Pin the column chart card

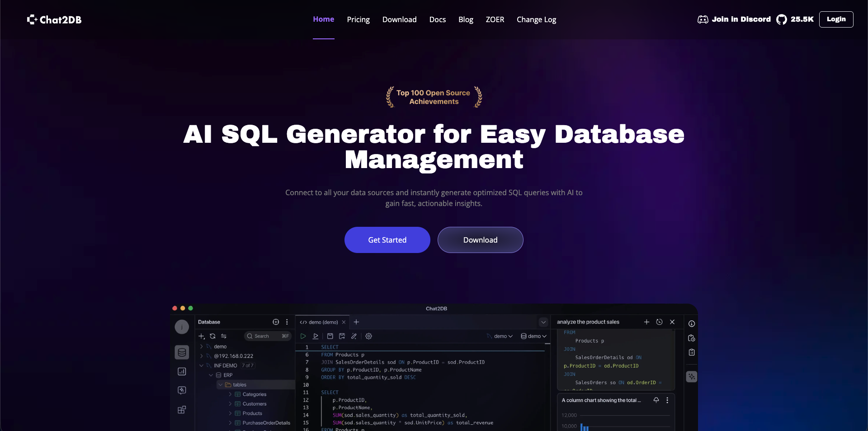[656, 400]
